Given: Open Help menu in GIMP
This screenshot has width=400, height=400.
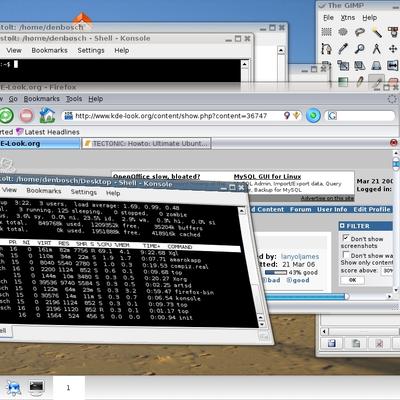Looking at the screenshot, I should tap(369, 18).
